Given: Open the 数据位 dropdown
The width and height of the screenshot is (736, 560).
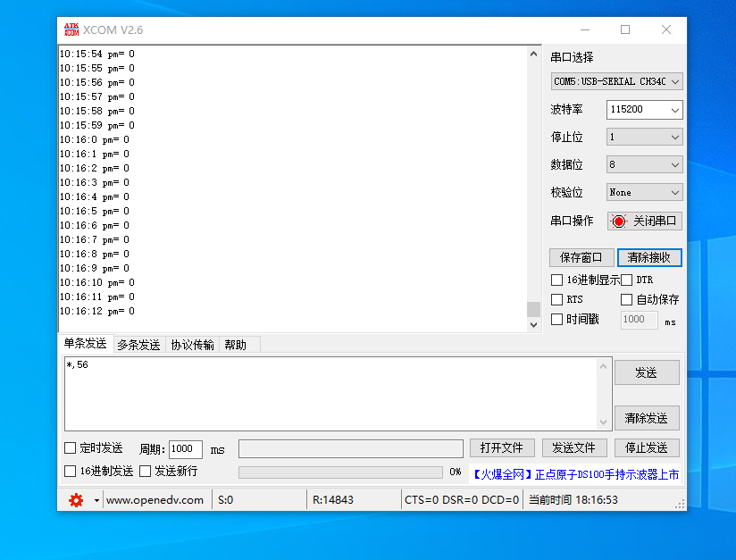Looking at the screenshot, I should click(x=645, y=164).
